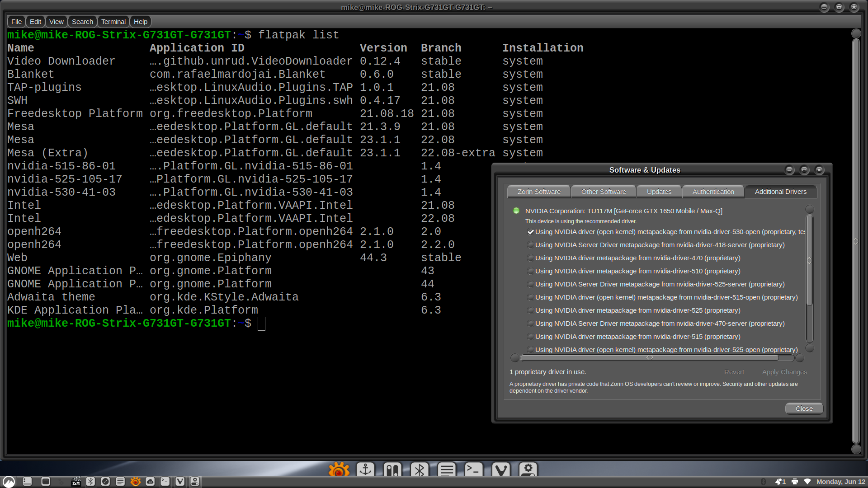The width and height of the screenshot is (868, 488).
Task: Launch the orange XnView icon in the dock
Action: click(339, 470)
